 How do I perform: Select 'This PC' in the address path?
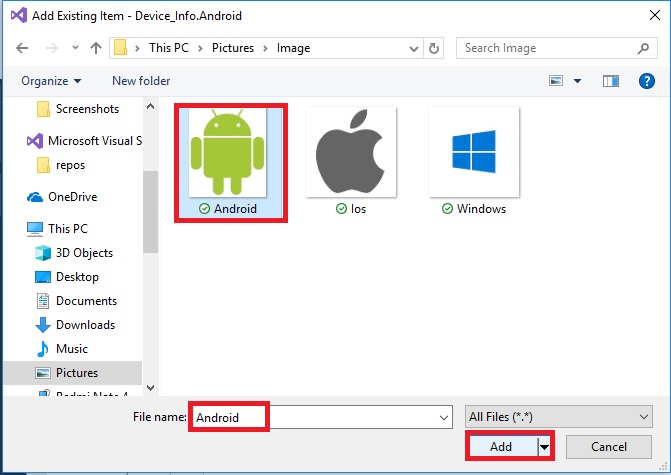coord(169,48)
